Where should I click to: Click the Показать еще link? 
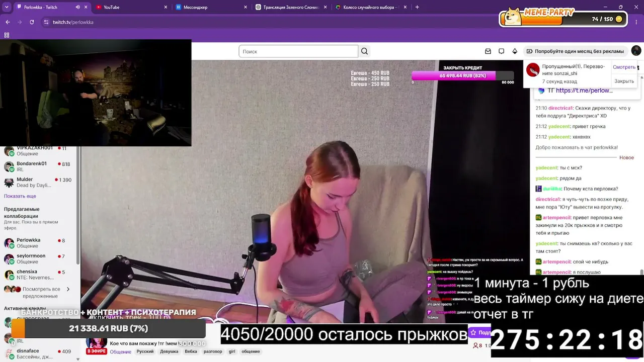tap(20, 196)
